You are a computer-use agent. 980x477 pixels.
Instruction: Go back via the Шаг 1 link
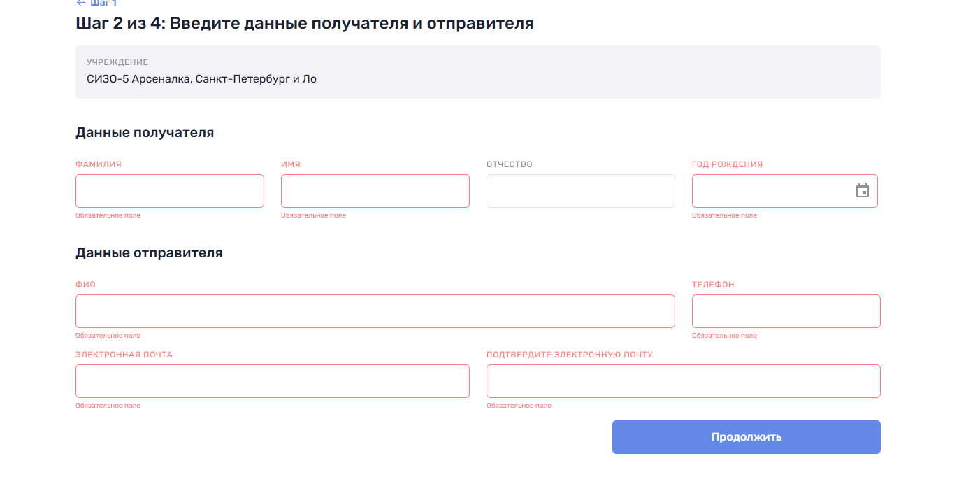point(103,3)
